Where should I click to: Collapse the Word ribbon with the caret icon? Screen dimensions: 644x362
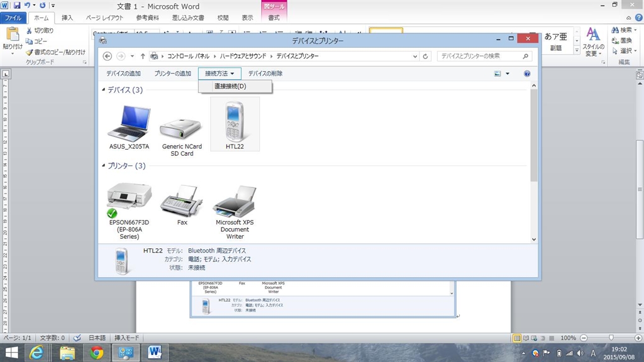(x=628, y=18)
